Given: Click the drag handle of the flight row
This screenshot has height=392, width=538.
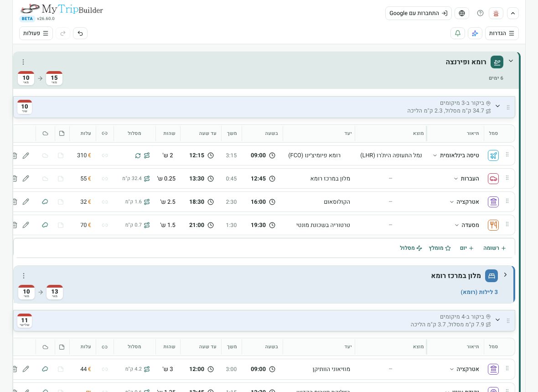Looking at the screenshot, I should (x=507, y=155).
